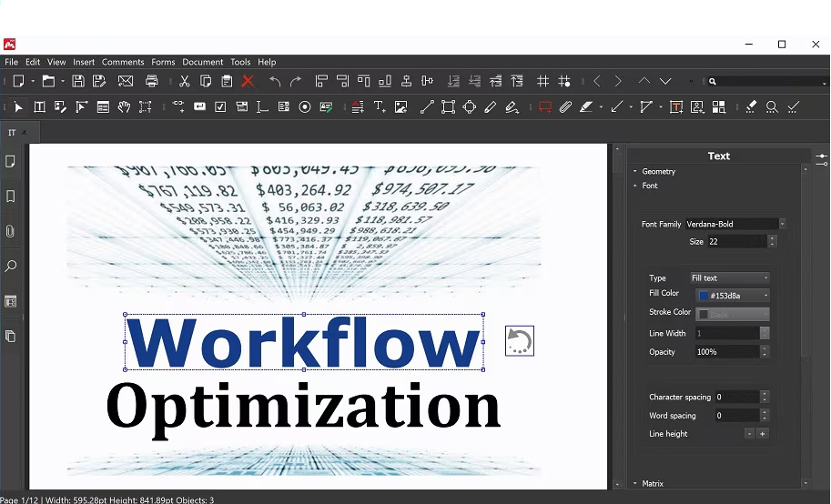Create a new document with the toolbar icon
The width and height of the screenshot is (831, 504).
pyautogui.click(x=18, y=81)
